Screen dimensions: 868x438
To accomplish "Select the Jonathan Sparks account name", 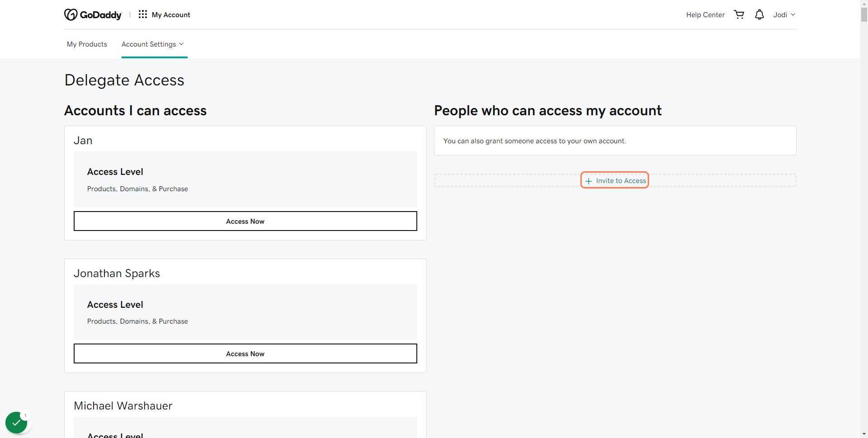I will click(117, 273).
